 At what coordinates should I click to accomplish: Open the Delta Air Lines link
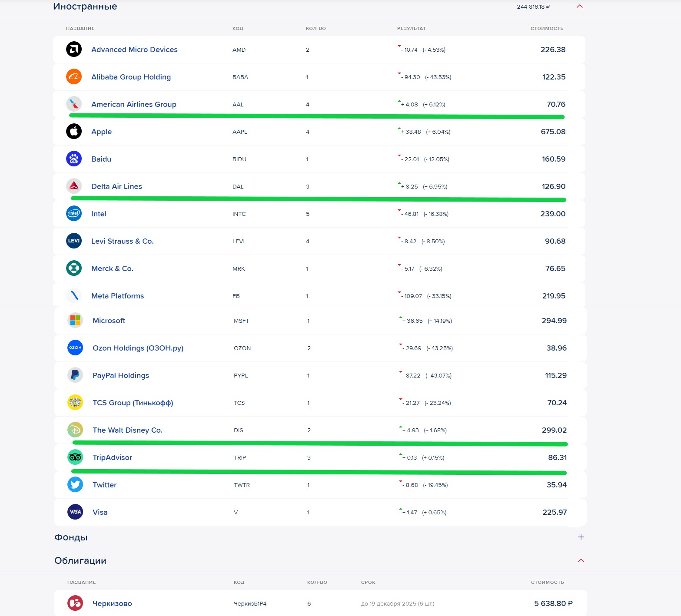(116, 186)
